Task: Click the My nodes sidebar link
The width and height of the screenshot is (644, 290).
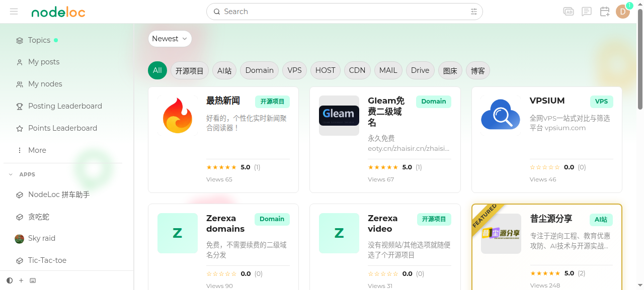Action: [45, 84]
